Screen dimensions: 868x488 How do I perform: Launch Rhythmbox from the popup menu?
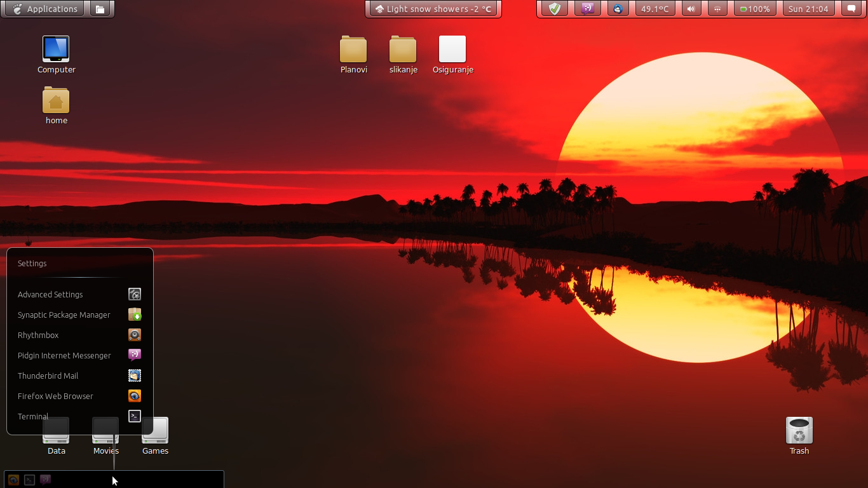click(x=79, y=335)
